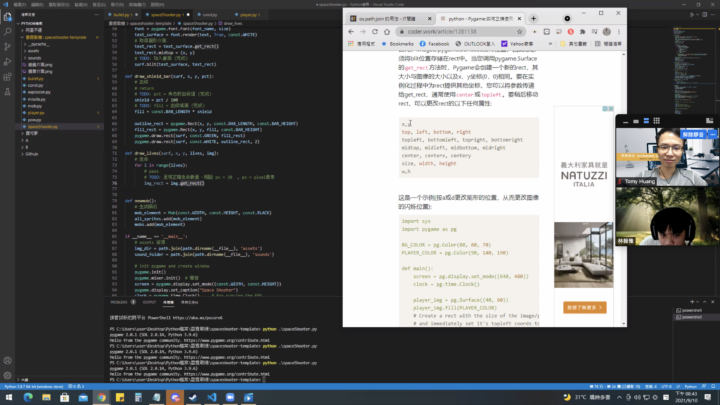Open the Testing flask icon view

6,93
